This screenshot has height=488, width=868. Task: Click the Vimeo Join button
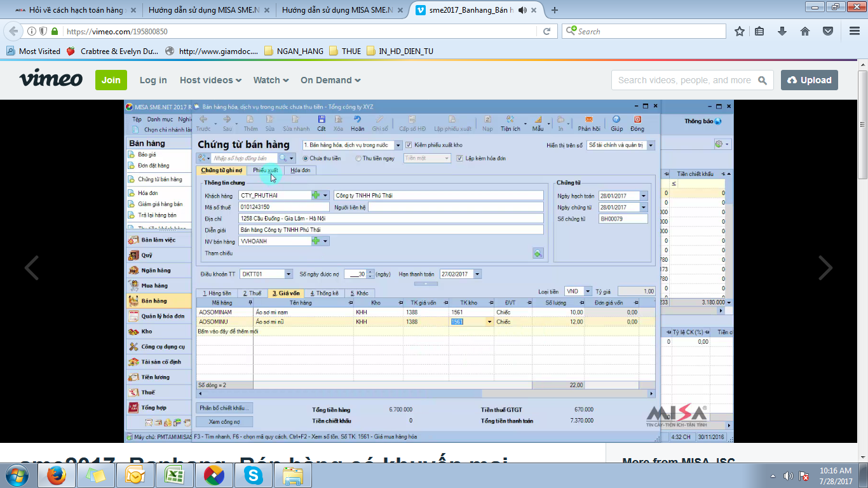pos(111,80)
